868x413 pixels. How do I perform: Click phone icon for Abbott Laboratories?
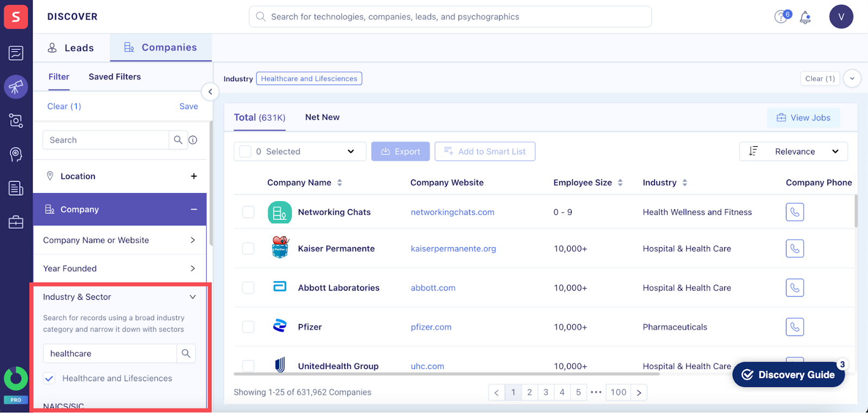pos(795,287)
